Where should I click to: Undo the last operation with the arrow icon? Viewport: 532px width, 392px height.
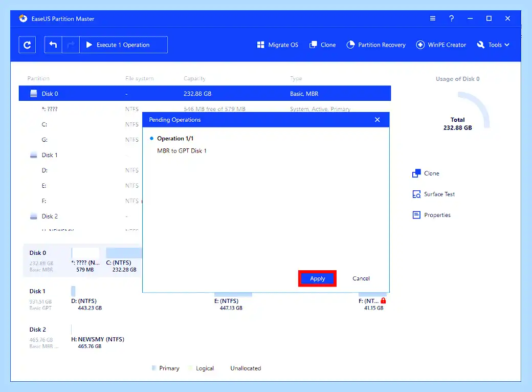[53, 45]
